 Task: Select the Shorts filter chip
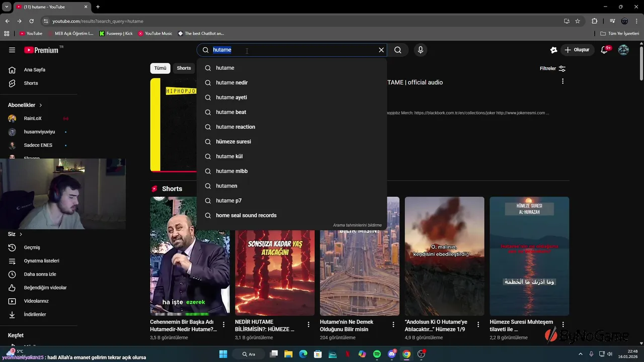pos(184,68)
